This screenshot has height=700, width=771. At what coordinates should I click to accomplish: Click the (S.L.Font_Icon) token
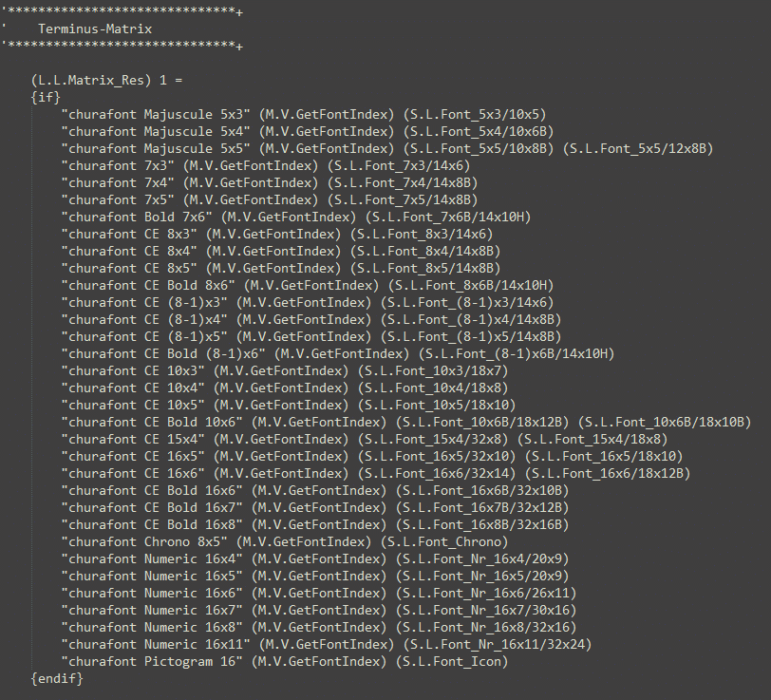click(450, 661)
